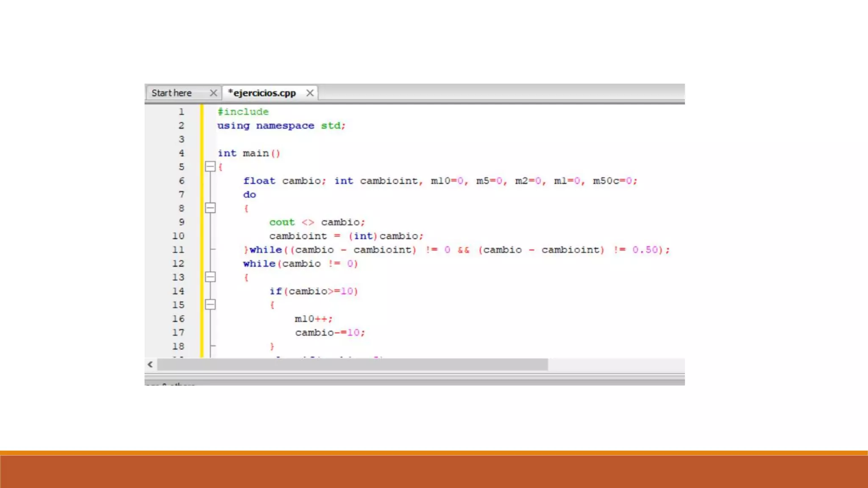This screenshot has width=868, height=488.
Task: Click line number 1 in the margin
Action: pos(181,112)
